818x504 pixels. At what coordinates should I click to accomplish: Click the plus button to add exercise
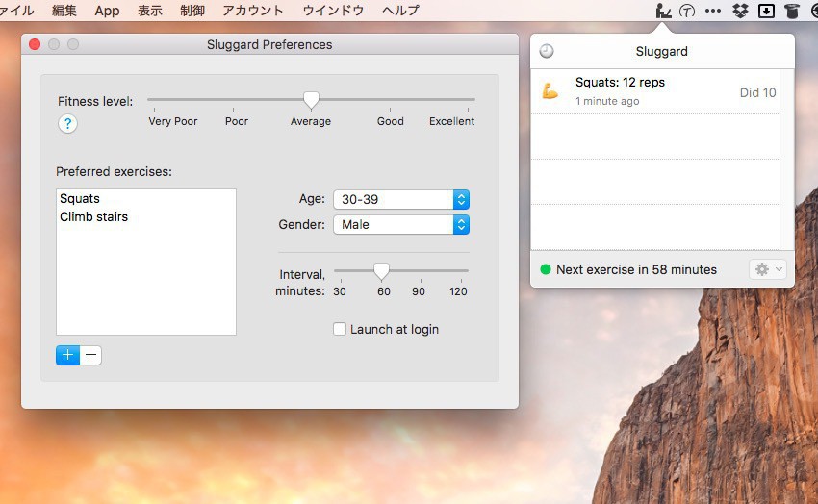click(x=67, y=355)
